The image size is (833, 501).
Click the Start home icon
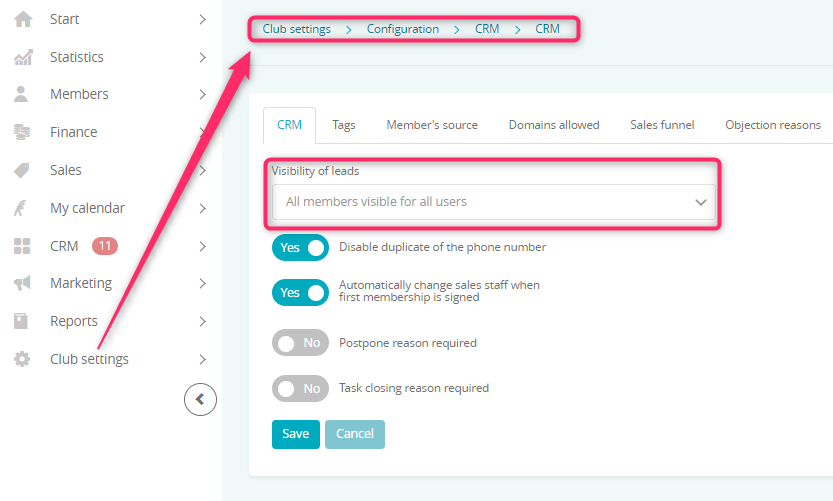point(23,19)
